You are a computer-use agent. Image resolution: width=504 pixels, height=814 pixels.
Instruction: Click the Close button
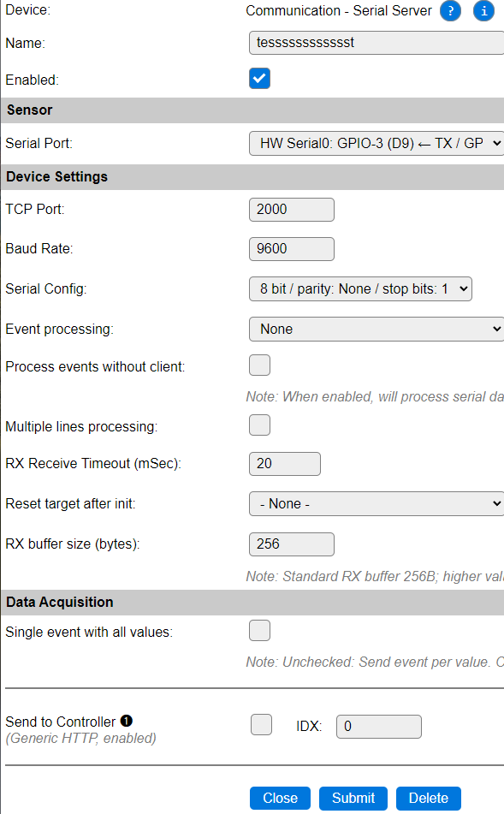click(x=281, y=798)
